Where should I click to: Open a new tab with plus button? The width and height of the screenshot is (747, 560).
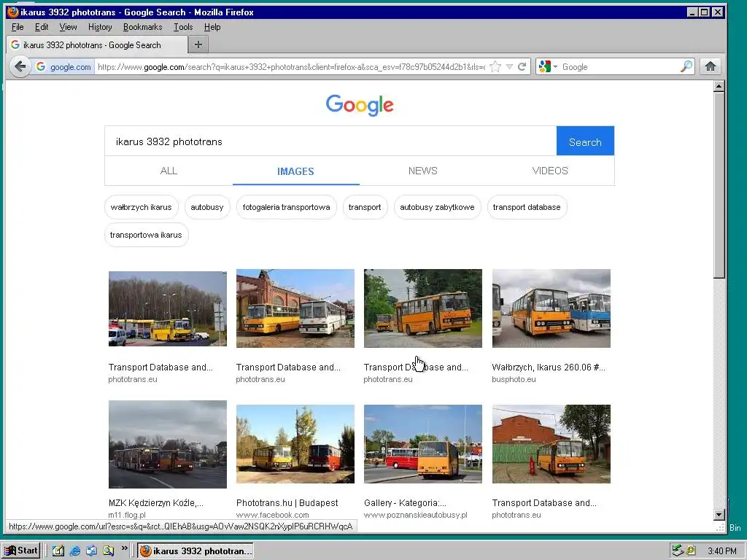[198, 44]
